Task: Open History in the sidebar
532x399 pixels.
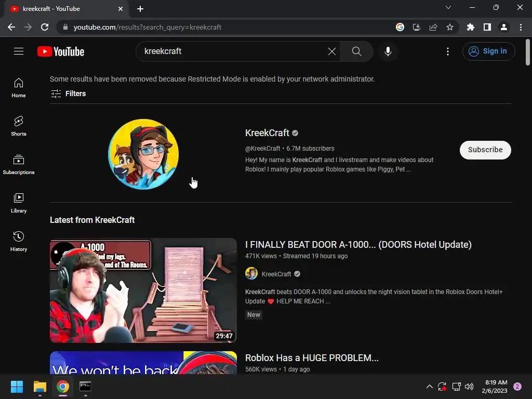Action: (x=19, y=241)
